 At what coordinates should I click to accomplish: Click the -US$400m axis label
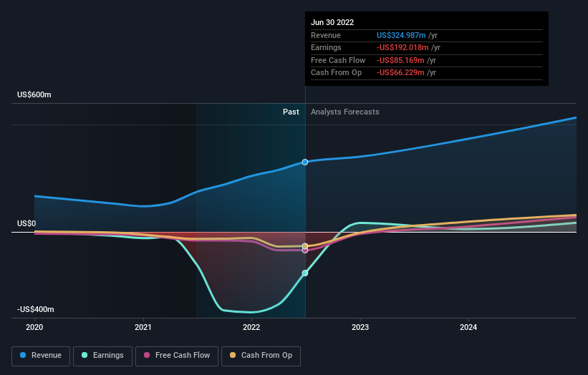[36, 309]
